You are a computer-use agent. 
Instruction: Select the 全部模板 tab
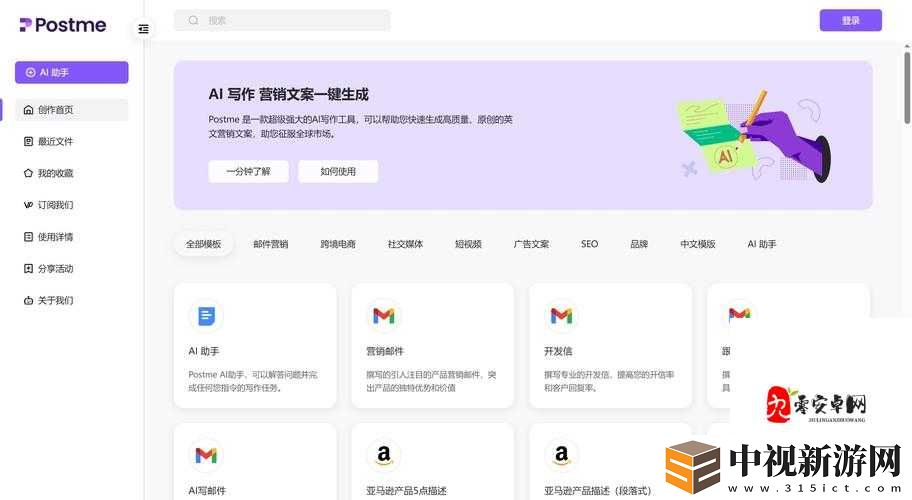point(204,244)
